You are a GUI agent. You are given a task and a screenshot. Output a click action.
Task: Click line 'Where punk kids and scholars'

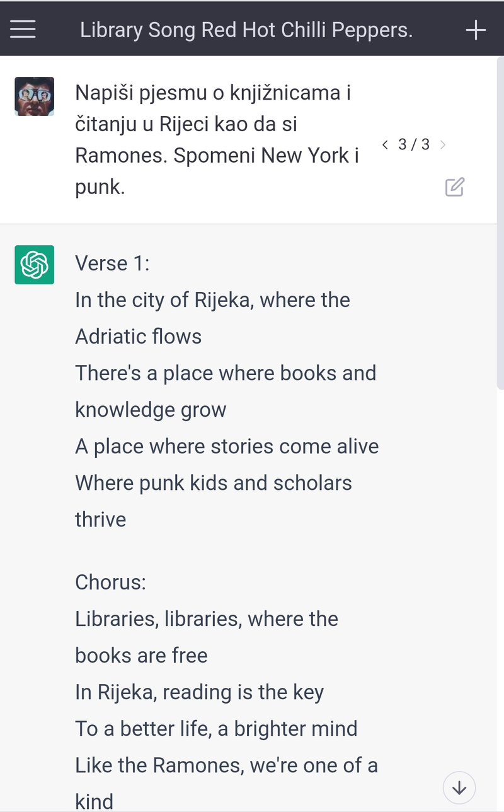[x=214, y=484]
